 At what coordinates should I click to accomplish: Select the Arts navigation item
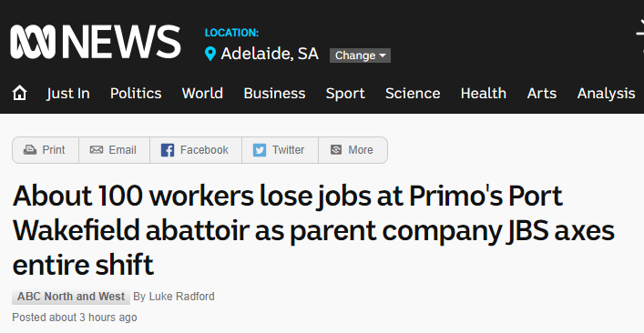[542, 94]
